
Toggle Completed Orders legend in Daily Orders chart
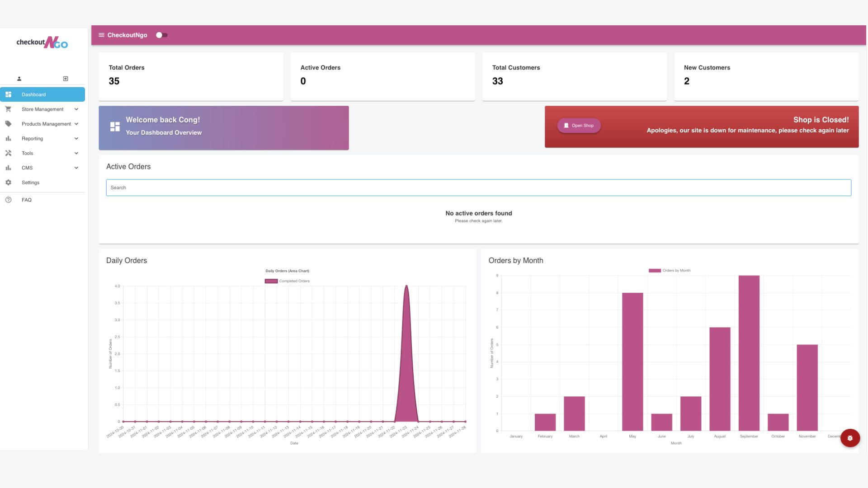coord(287,281)
